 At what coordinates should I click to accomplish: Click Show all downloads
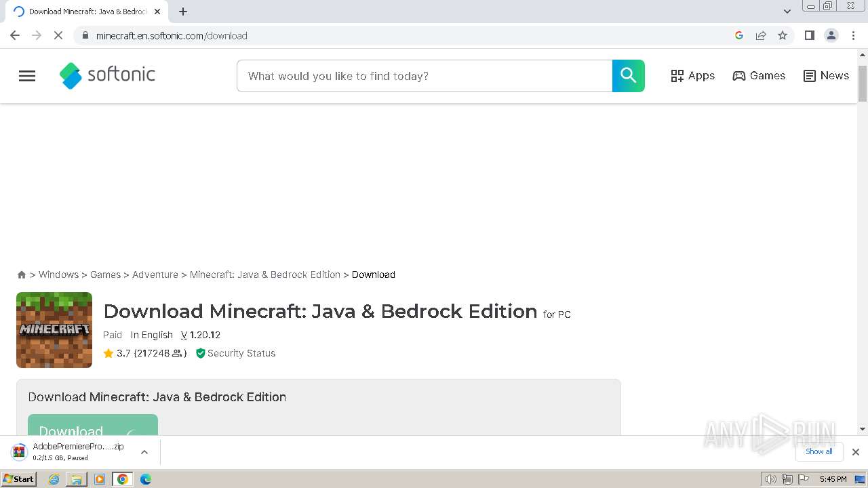tap(819, 451)
